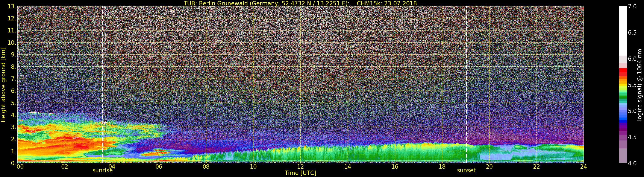The width and height of the screenshot is (644, 177).
Task: Click the time axis tick label '22'
Action: click(x=536, y=167)
